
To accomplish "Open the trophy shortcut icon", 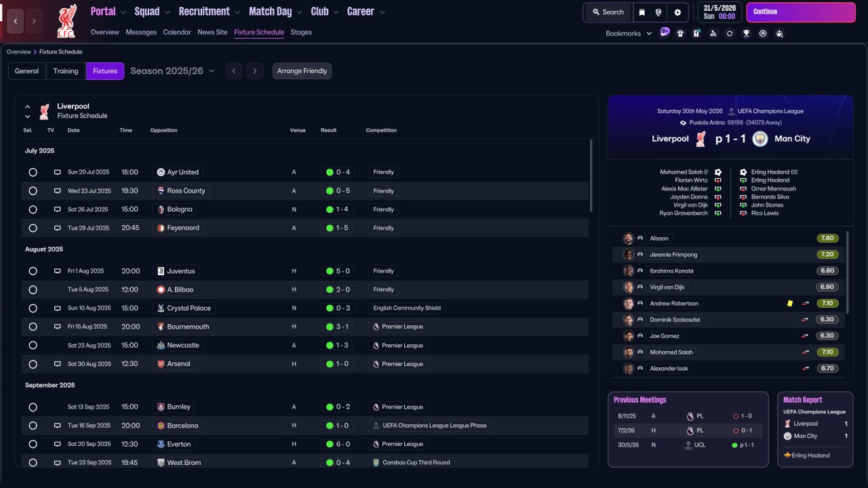I will point(746,33).
